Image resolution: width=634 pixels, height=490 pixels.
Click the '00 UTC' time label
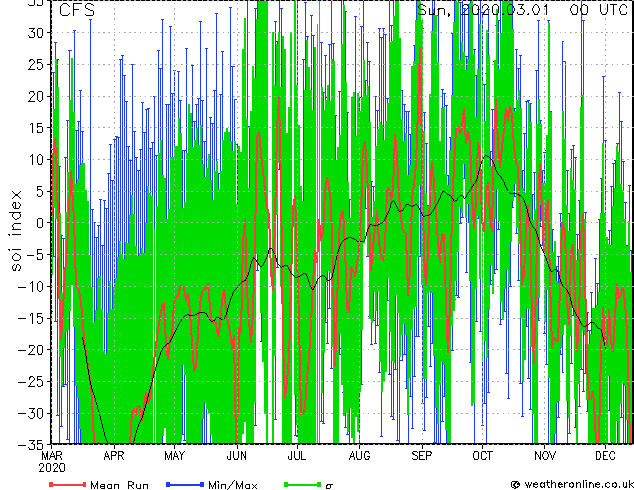tap(599, 10)
